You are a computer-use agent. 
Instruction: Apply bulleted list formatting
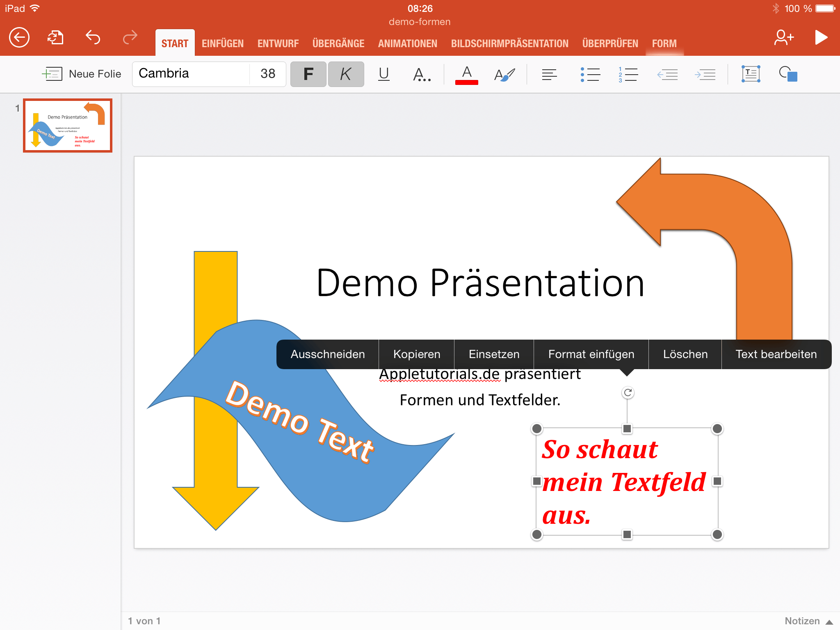590,74
